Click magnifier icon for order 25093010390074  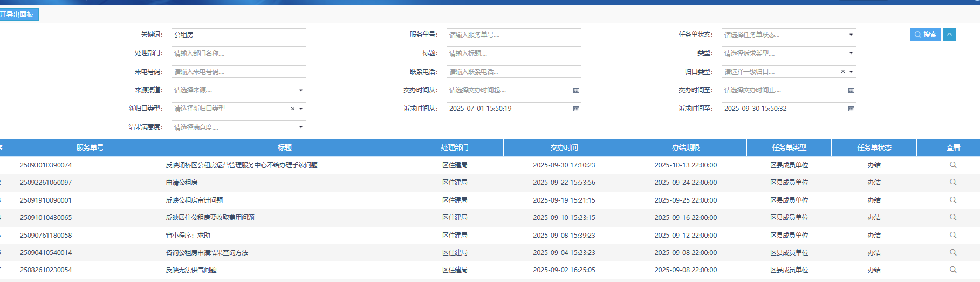[x=953, y=165]
